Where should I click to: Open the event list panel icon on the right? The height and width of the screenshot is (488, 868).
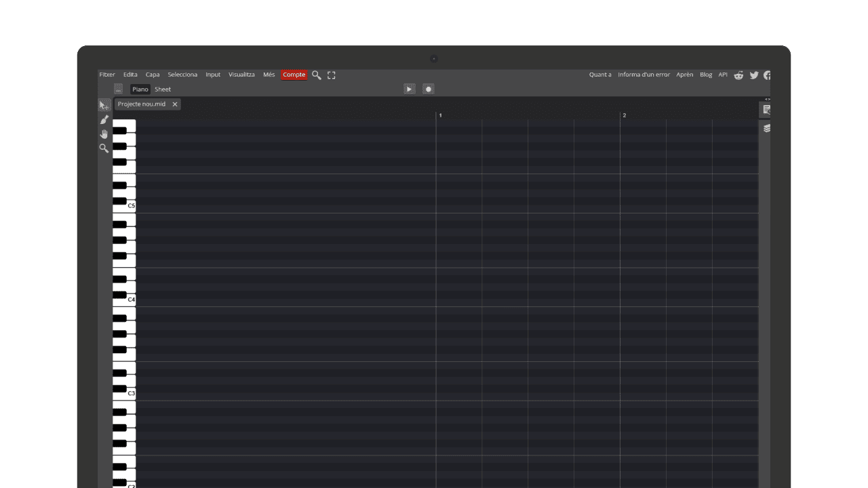(x=766, y=110)
